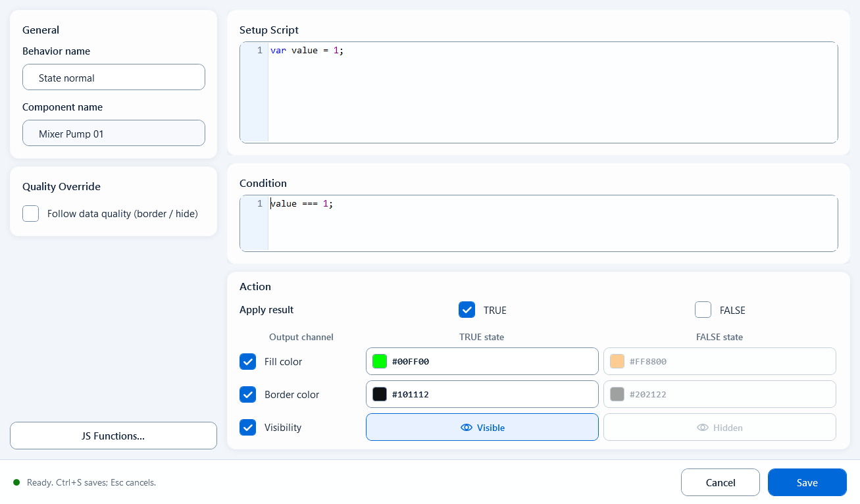Click the Save button
The height and width of the screenshot is (504, 860).
[807, 482]
